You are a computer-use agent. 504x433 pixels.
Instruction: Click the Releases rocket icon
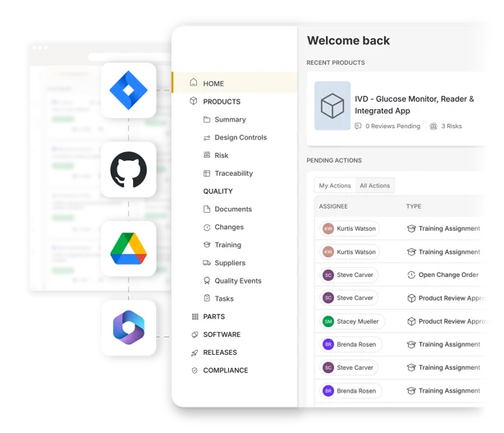[x=195, y=353]
